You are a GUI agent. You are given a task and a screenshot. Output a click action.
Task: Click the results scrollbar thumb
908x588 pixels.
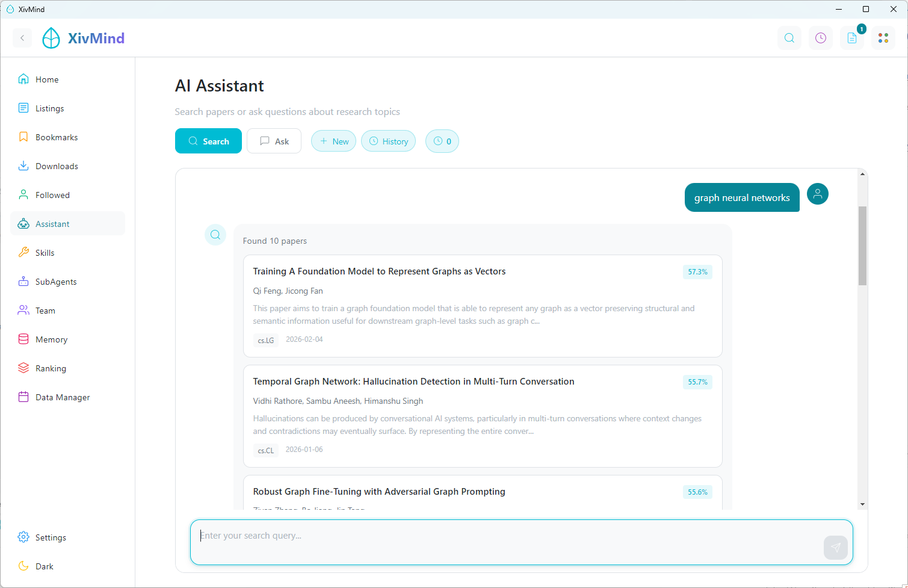click(862, 246)
